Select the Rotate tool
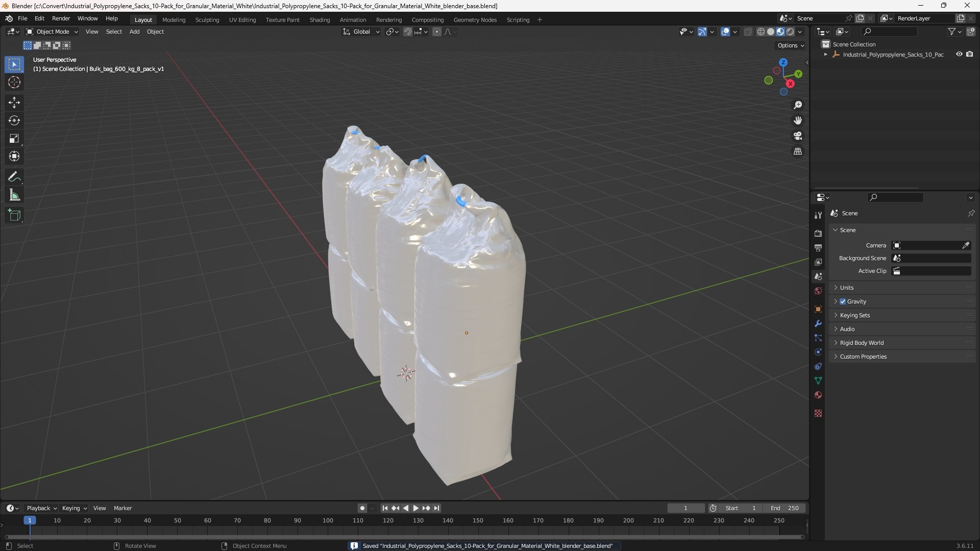The width and height of the screenshot is (980, 551). pyautogui.click(x=14, y=120)
